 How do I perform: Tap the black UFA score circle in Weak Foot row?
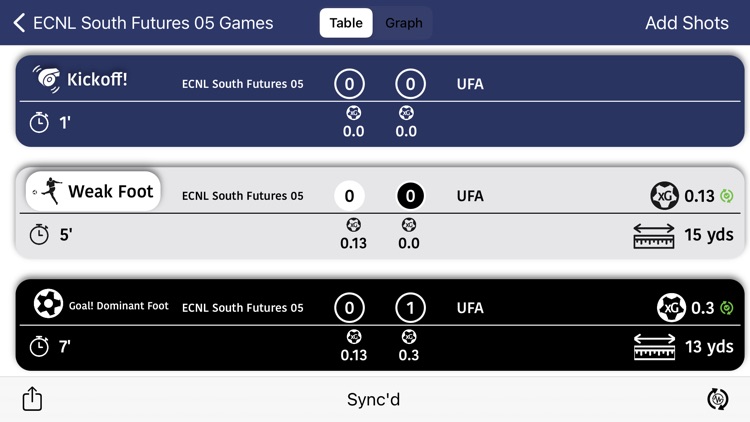click(410, 196)
